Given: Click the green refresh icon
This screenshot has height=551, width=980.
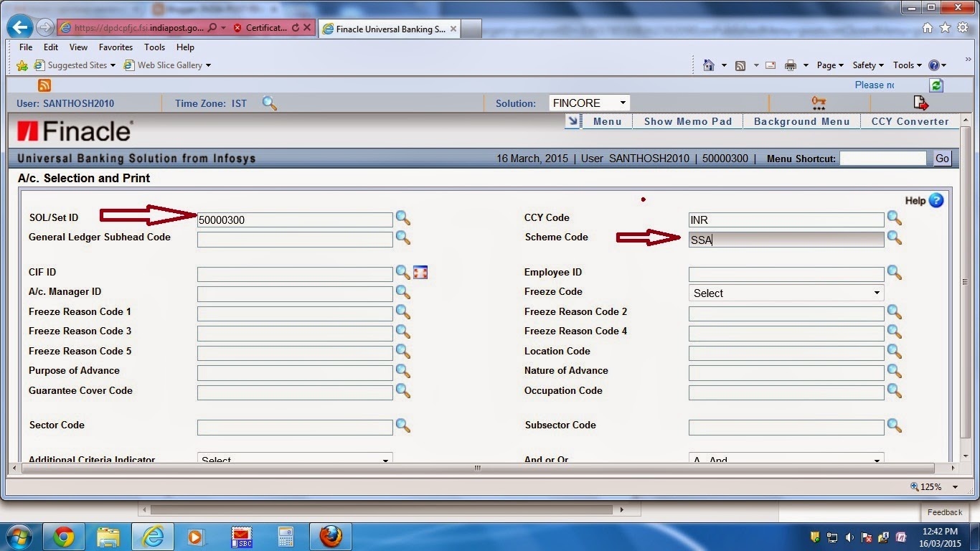Looking at the screenshot, I should coord(936,85).
